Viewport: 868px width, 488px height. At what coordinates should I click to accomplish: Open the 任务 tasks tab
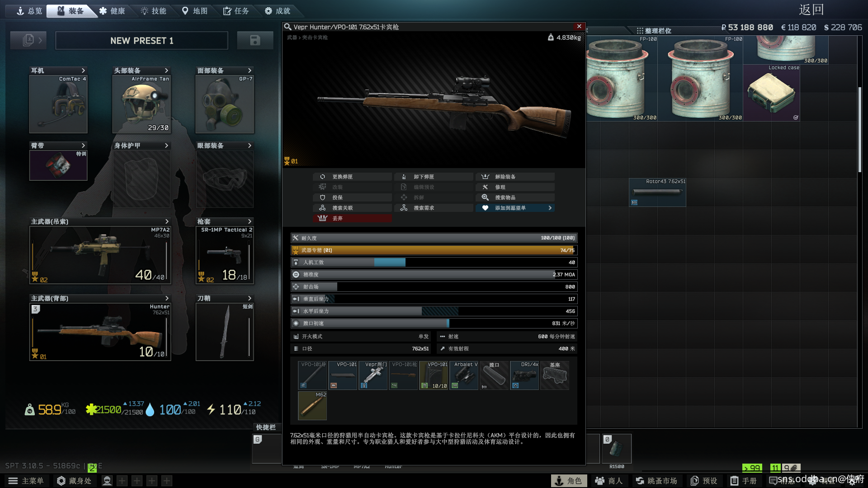click(x=236, y=11)
